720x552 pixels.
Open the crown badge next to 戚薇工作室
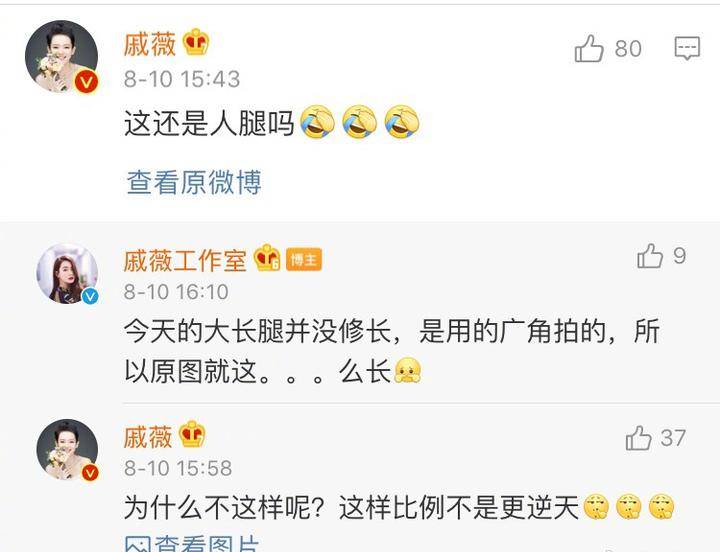pos(268,258)
